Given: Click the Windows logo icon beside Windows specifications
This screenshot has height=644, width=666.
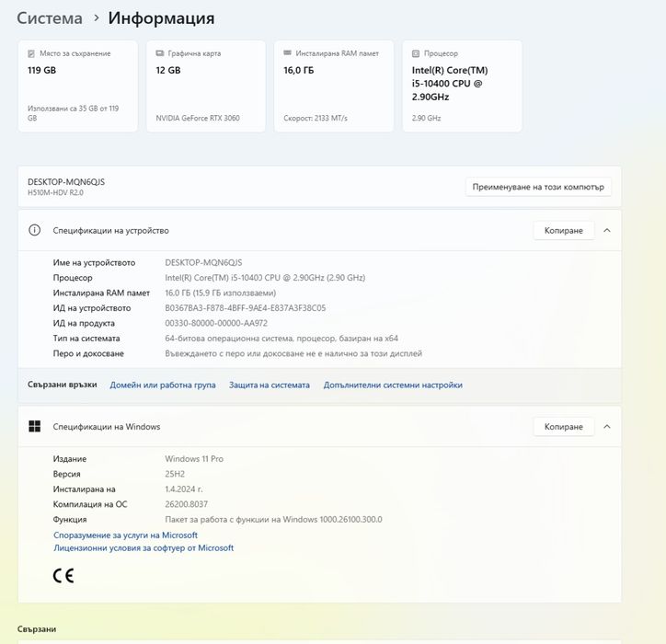Looking at the screenshot, I should [x=34, y=426].
